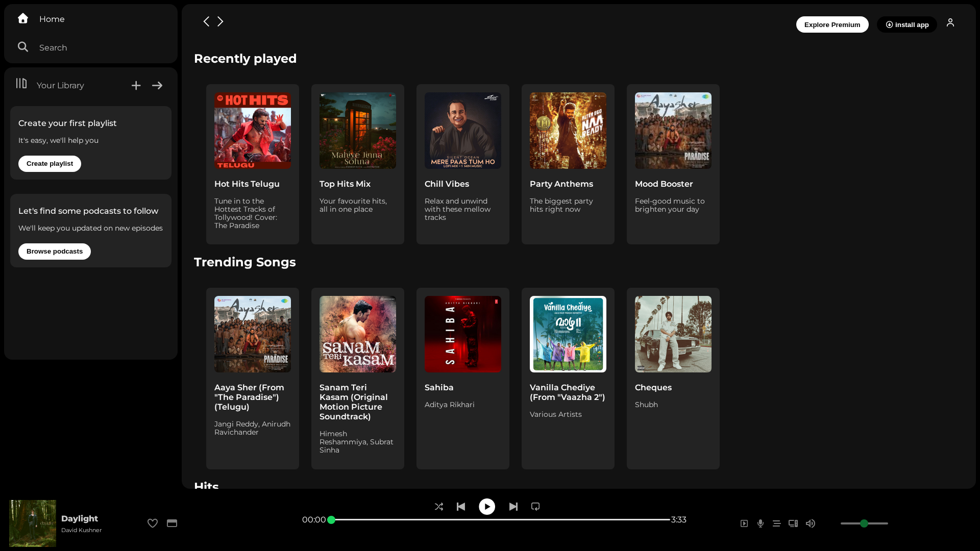980x551 pixels.
Task: Open the Aaya Sher song cover
Action: pyautogui.click(x=253, y=334)
